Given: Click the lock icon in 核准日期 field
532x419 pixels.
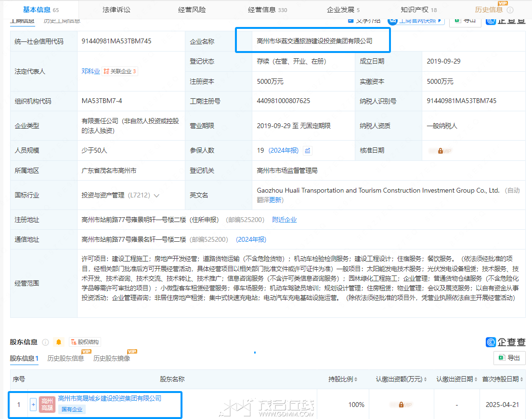Looking at the screenshot, I should pos(440,151).
